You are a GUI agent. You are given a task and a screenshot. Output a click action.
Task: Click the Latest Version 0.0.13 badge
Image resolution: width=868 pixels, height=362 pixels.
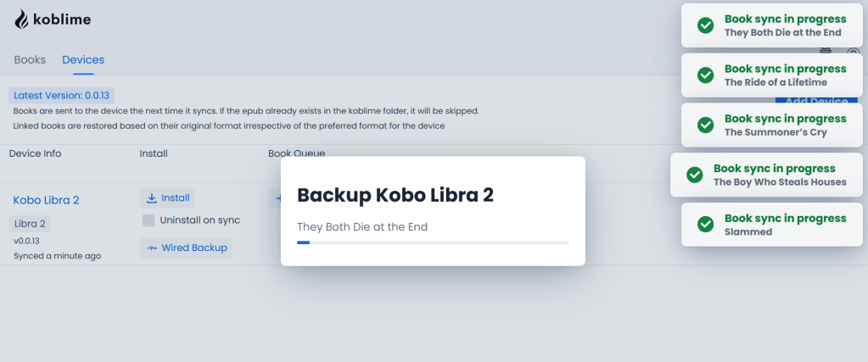[63, 95]
